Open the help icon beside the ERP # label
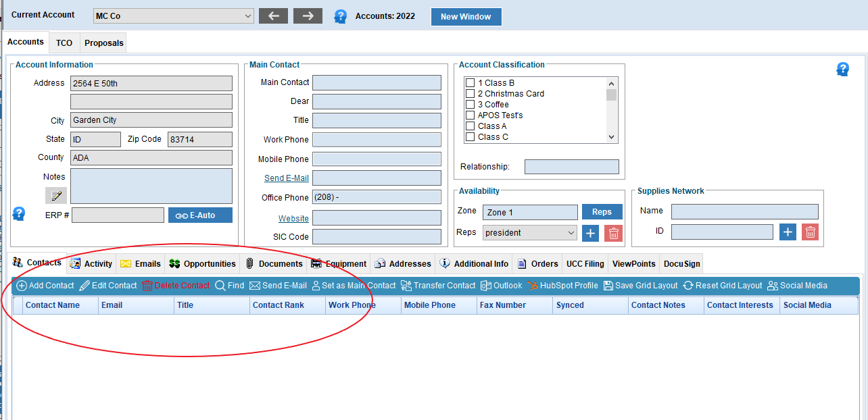Image resolution: width=868 pixels, height=420 pixels. (x=19, y=214)
